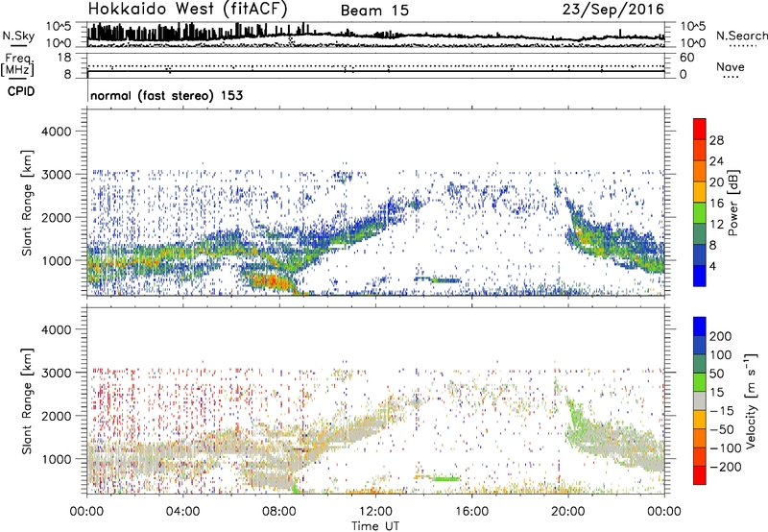
Task: Click the "28" tick on Power colorbar
Action: (x=716, y=140)
